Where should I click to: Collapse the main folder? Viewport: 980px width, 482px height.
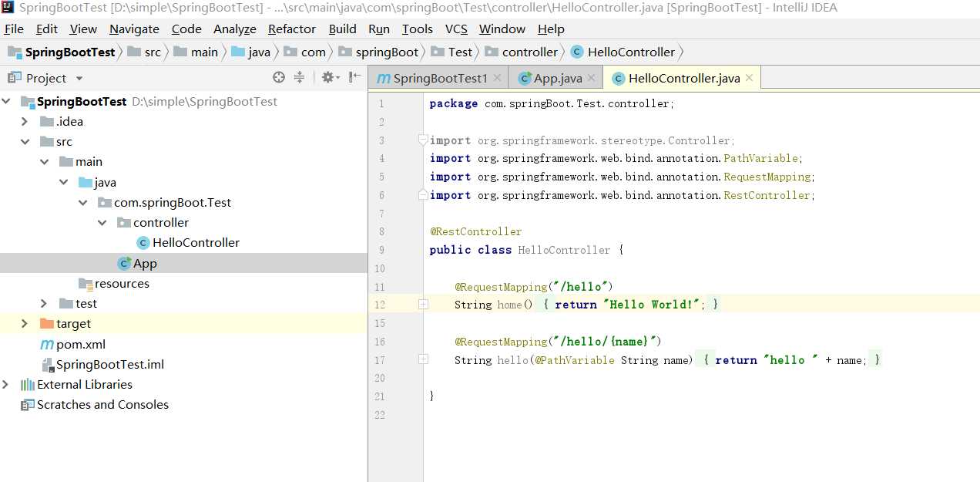tap(44, 162)
